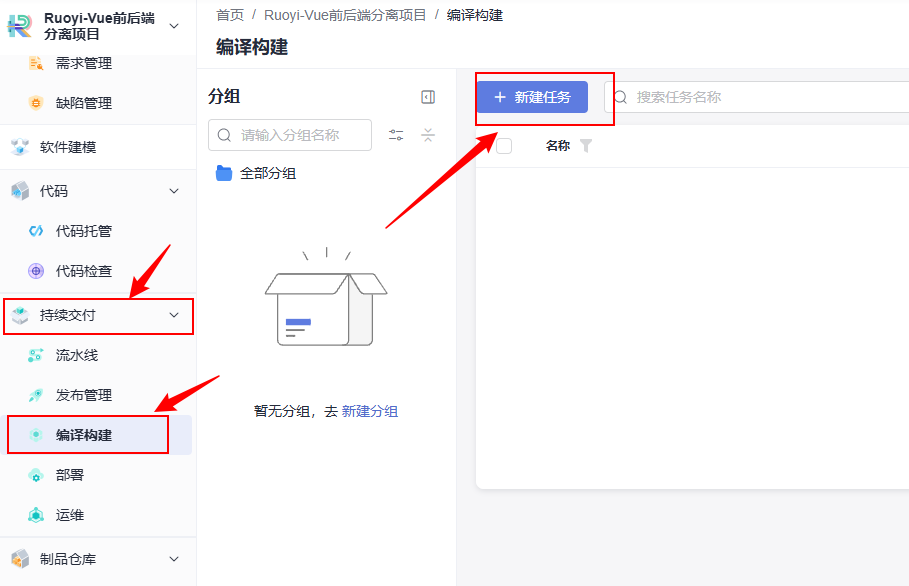Click the blue folder icon of 全部分组

pyautogui.click(x=224, y=173)
